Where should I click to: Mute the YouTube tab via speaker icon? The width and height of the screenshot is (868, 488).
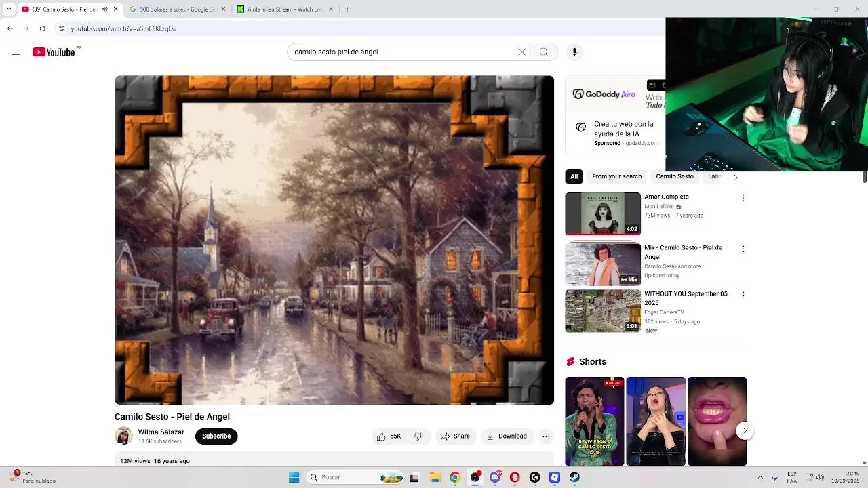(x=104, y=9)
